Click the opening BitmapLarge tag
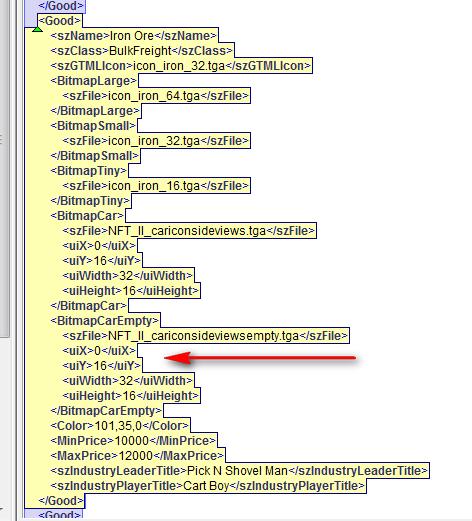472x521 pixels. pos(93,81)
